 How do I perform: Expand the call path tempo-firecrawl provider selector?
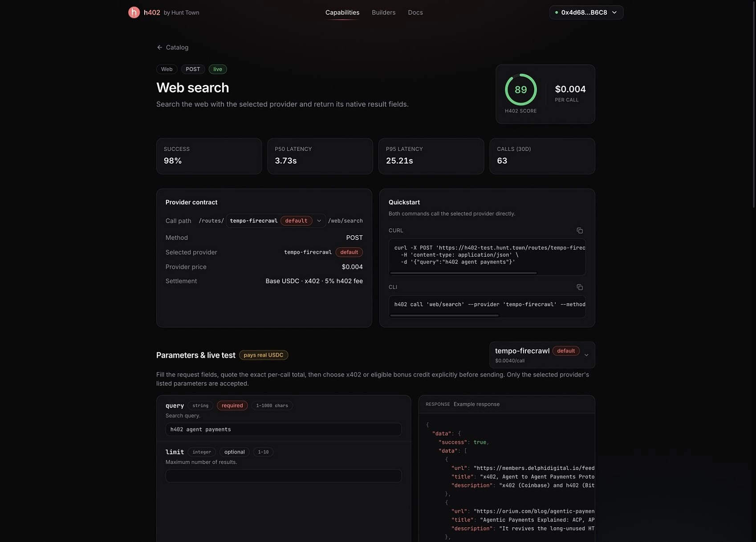coord(276,221)
